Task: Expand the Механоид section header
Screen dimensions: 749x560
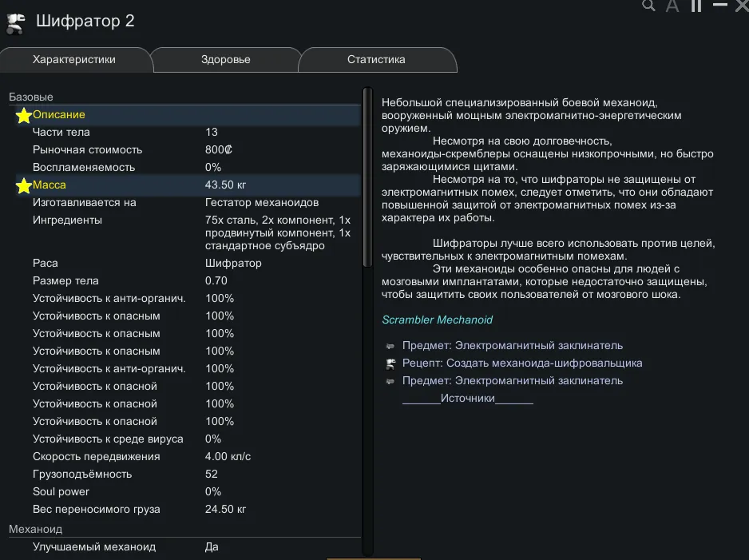Action: [x=35, y=529]
